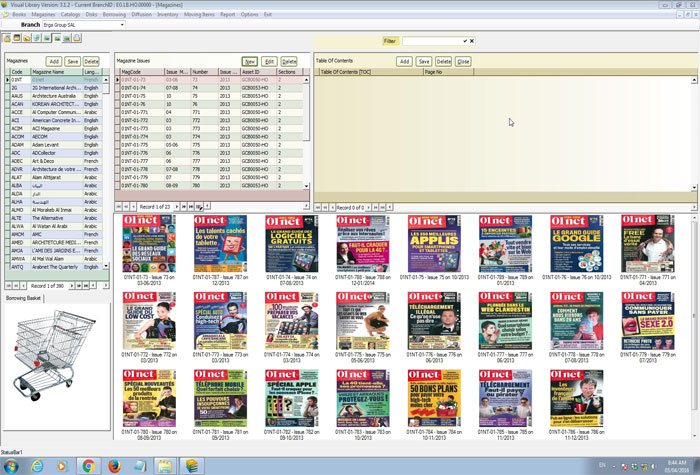The width and height of the screenshot is (700, 475).
Task: Click the yellow folder toolbar icon
Action: 27,38
